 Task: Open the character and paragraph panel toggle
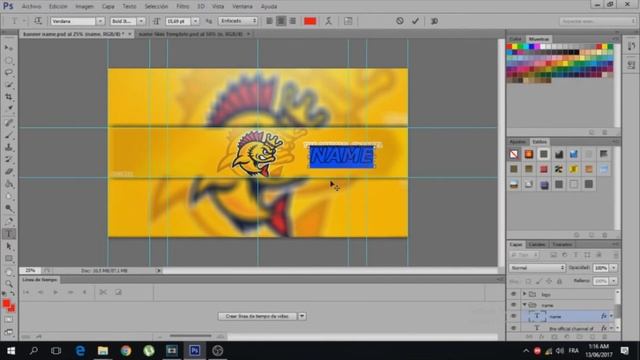(348, 21)
